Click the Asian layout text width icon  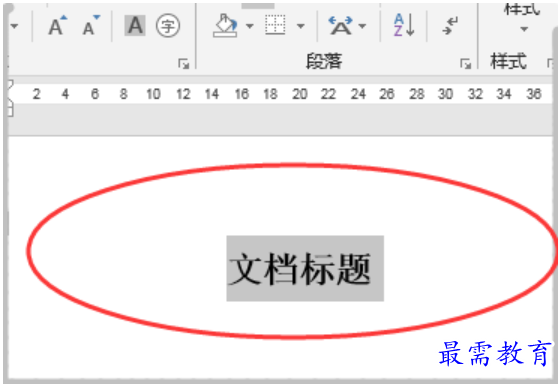(340, 26)
